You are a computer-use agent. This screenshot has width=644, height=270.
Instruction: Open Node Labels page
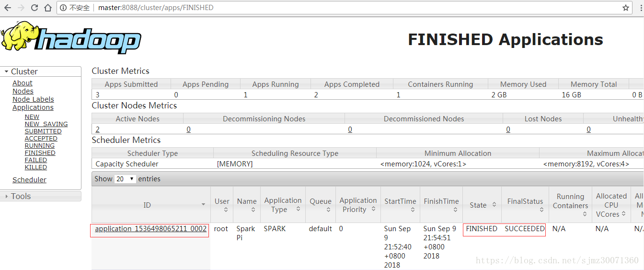[x=33, y=99]
